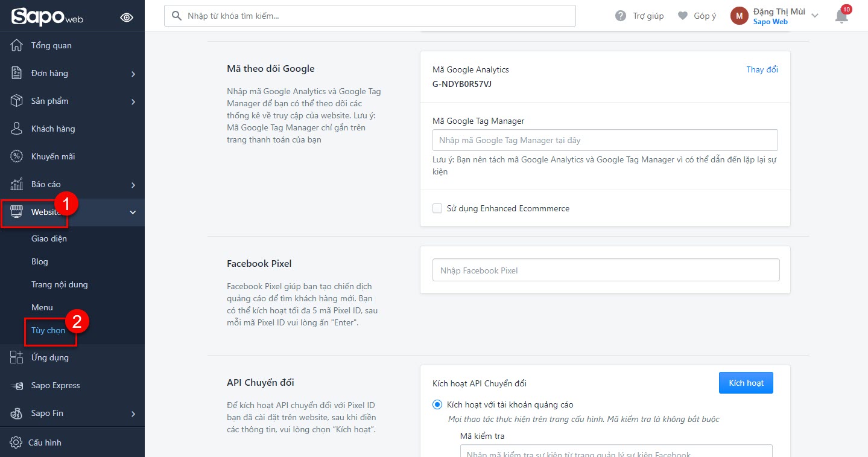Click the Góp ý heart icon

tap(683, 16)
